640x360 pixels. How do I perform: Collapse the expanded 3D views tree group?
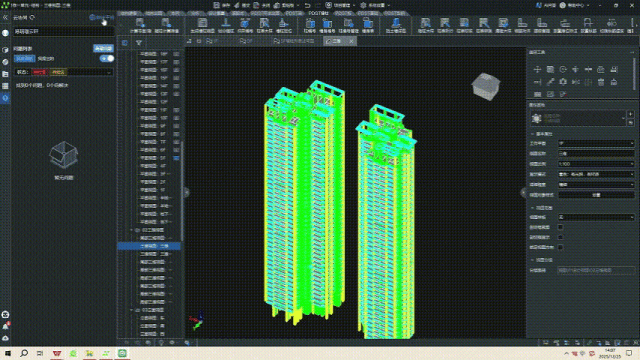coord(132,230)
